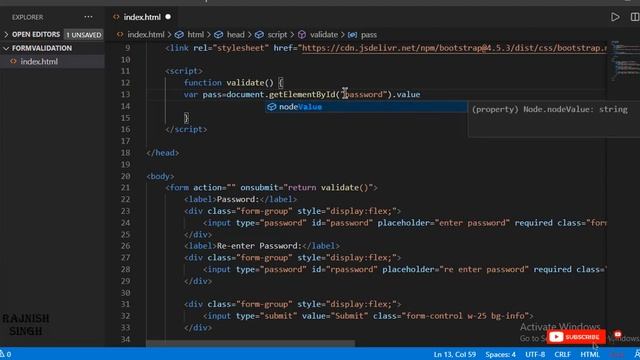Viewport: 640px width, 360px height.
Task: Open the Bootstrap CDN stylesheet link
Action: (454, 48)
